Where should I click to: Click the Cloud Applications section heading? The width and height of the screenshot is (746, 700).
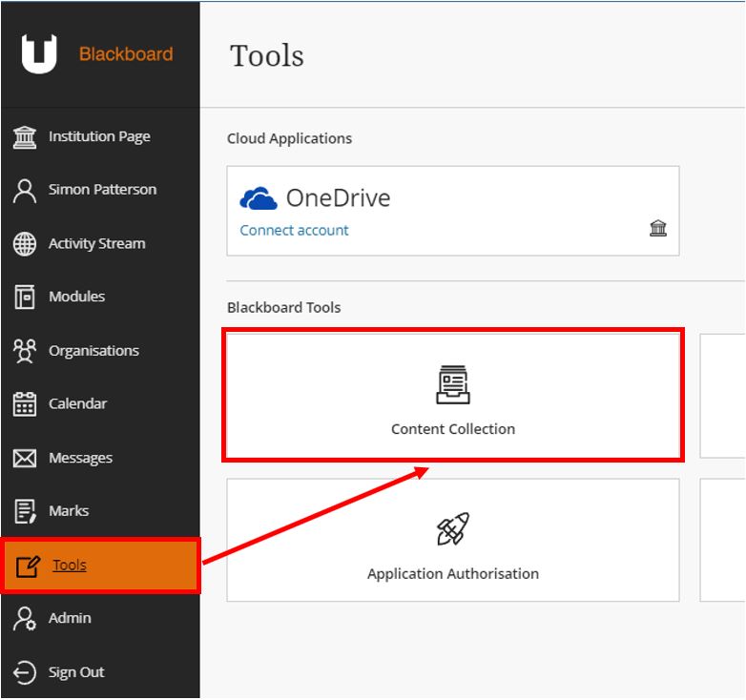click(289, 139)
